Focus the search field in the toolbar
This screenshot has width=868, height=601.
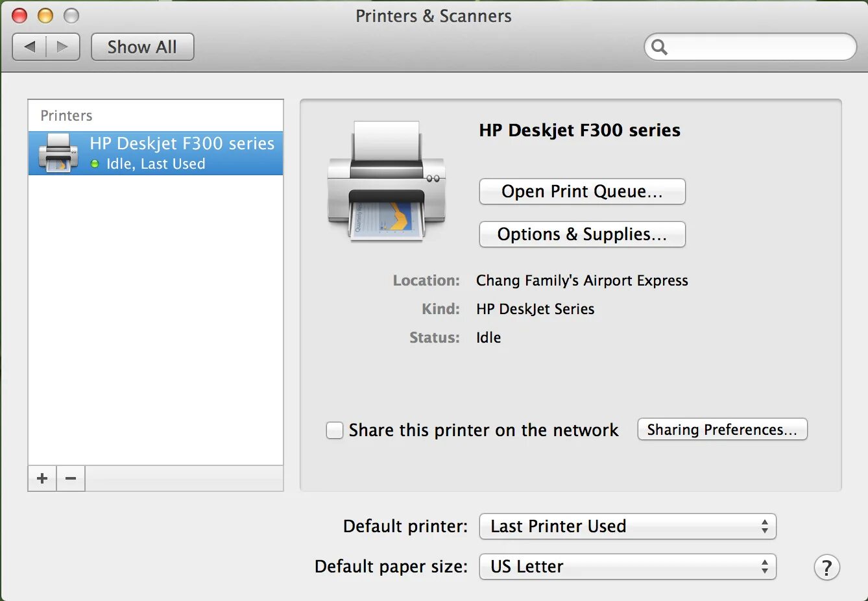coord(750,47)
